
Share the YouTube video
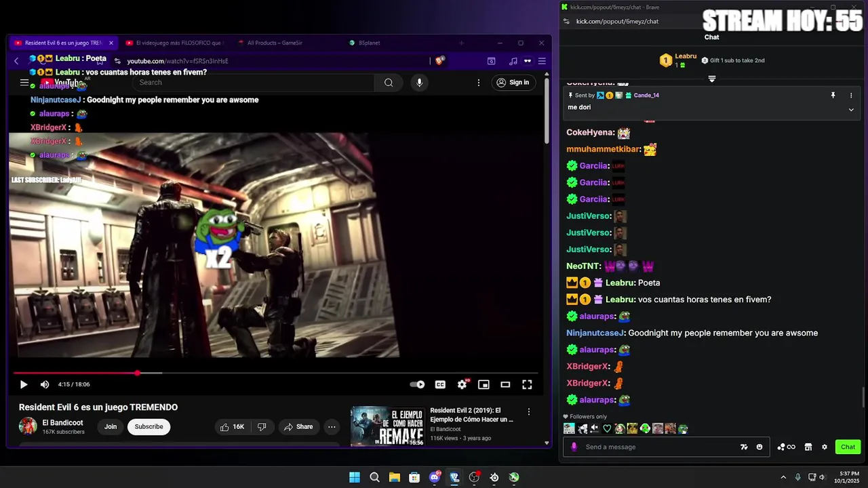coord(298,426)
